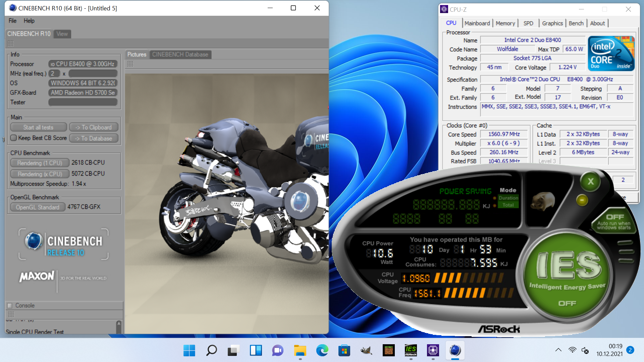Toggle the Console checkbox
This screenshot has width=644, height=362.
pos(10,305)
